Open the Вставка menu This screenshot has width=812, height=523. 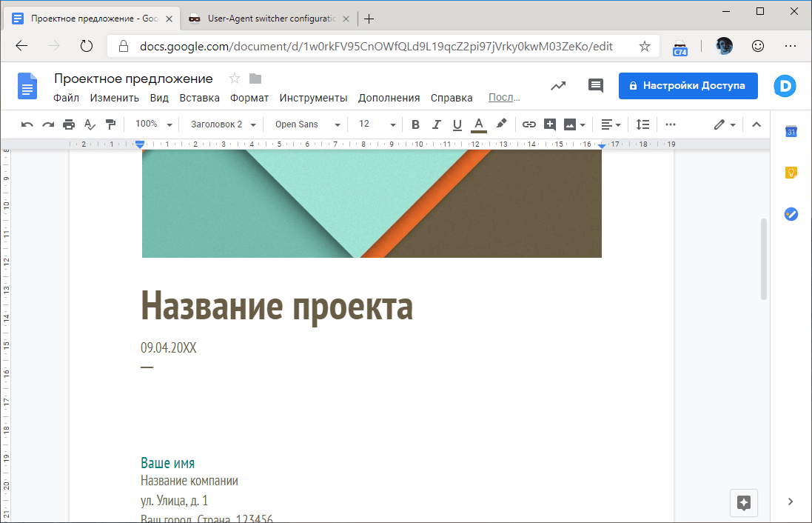coord(198,97)
